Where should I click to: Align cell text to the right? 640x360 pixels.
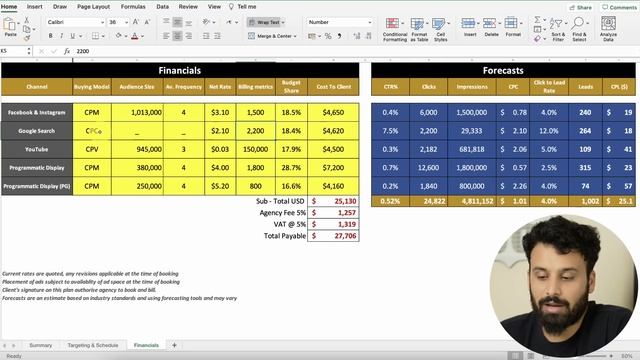click(x=189, y=36)
